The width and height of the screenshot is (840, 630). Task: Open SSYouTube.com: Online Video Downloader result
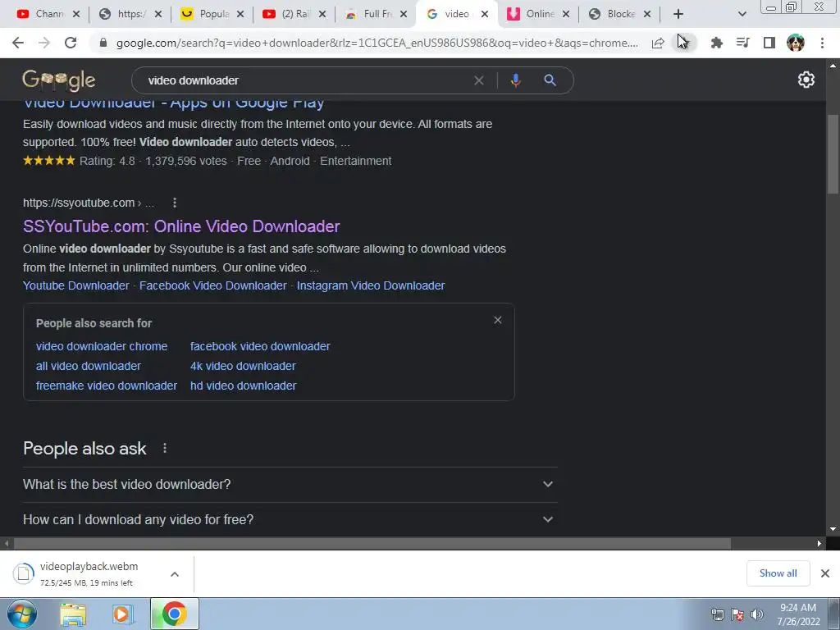181,226
